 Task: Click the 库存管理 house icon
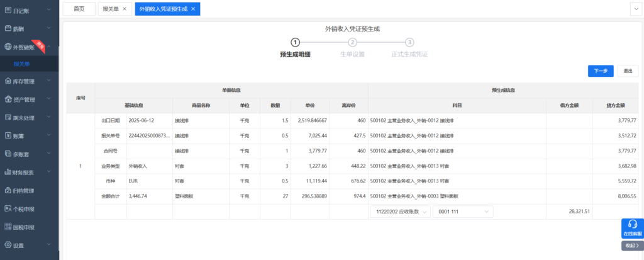[8, 81]
